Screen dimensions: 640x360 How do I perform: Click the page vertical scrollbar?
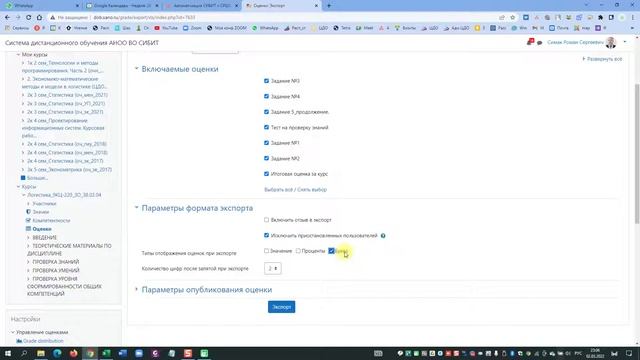(637, 153)
